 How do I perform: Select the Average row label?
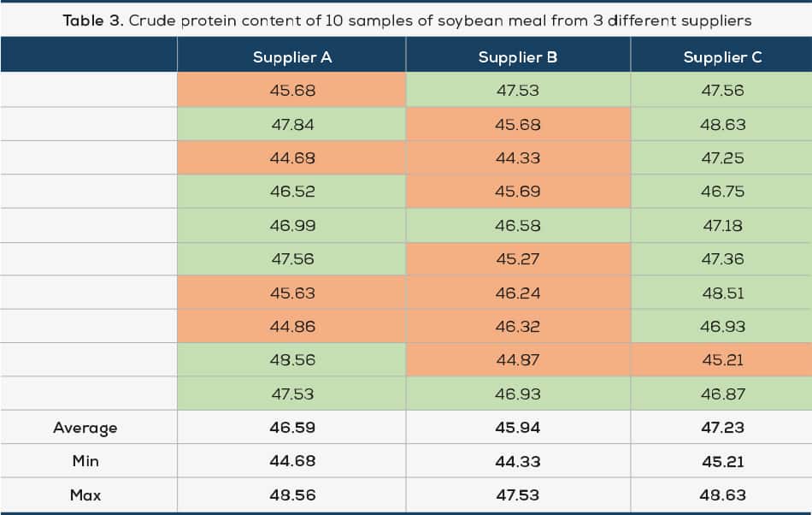[85, 427]
